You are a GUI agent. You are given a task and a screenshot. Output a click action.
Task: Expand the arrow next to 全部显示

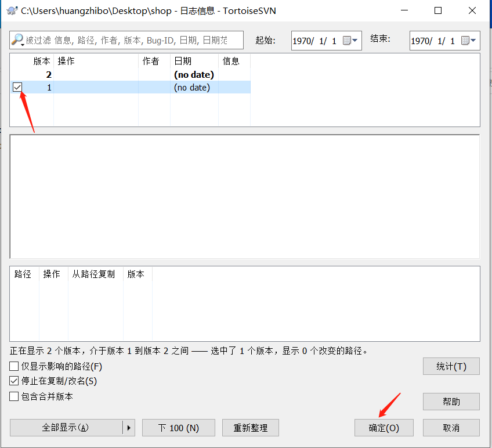(x=129, y=428)
